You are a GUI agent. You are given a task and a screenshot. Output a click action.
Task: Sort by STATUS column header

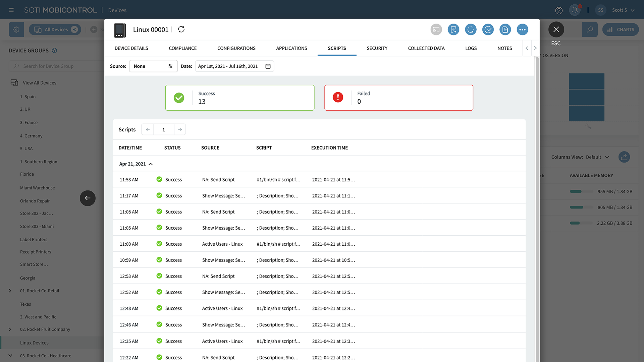click(172, 148)
